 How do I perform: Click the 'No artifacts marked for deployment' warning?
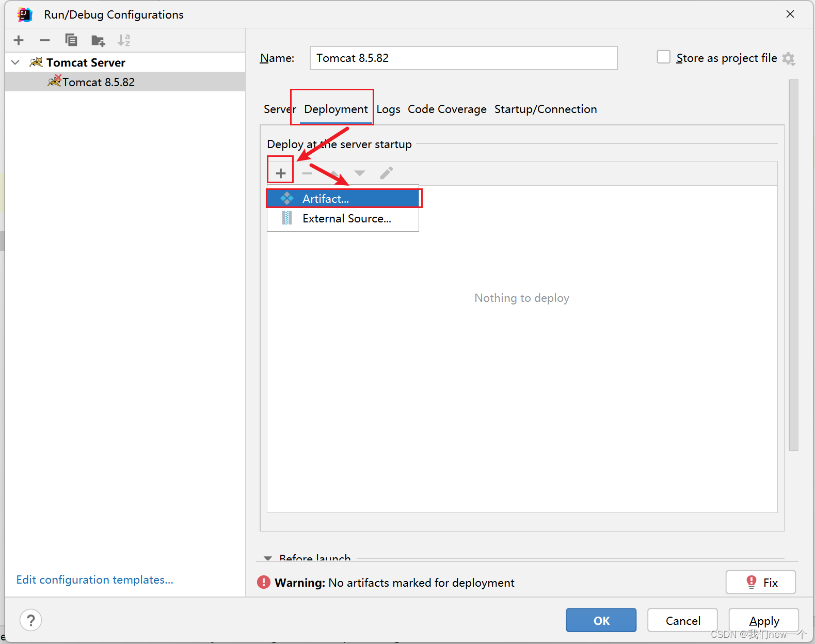click(x=421, y=583)
